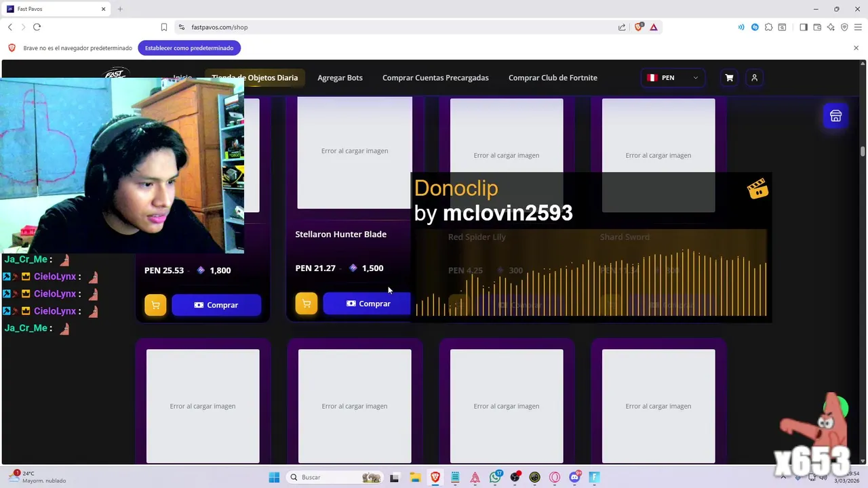This screenshot has width=868, height=488.
Task: Go to Agregar Bots page
Action: pos(340,78)
